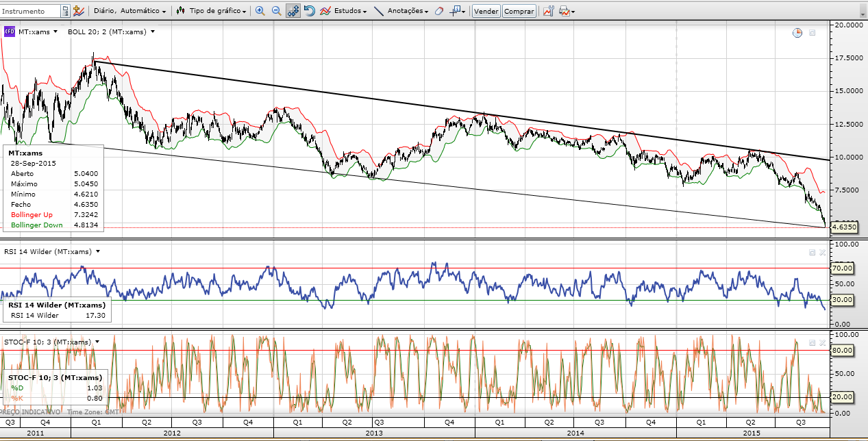
Task: Select the trendline drawing tool
Action: tap(379, 12)
